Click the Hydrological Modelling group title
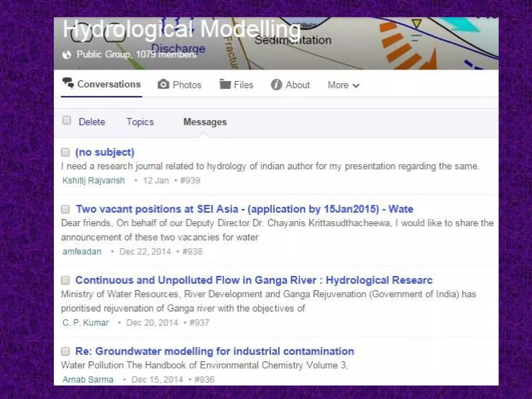Image resolution: width=532 pixels, height=399 pixels. click(182, 29)
